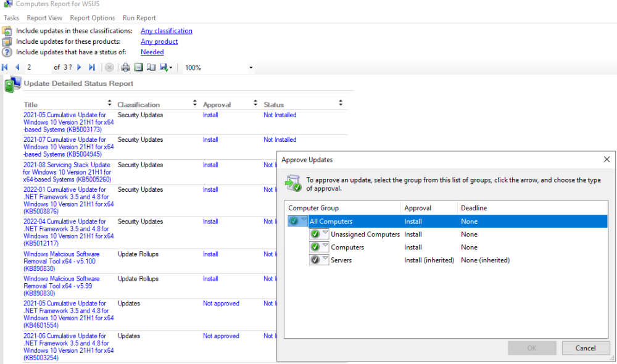Sort report by Title column
The image size is (617, 364).
pos(109,102)
